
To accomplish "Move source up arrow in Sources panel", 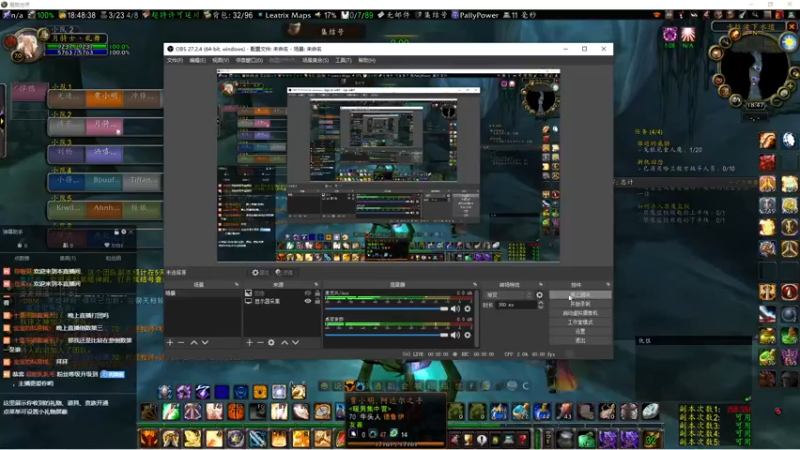I will point(284,342).
